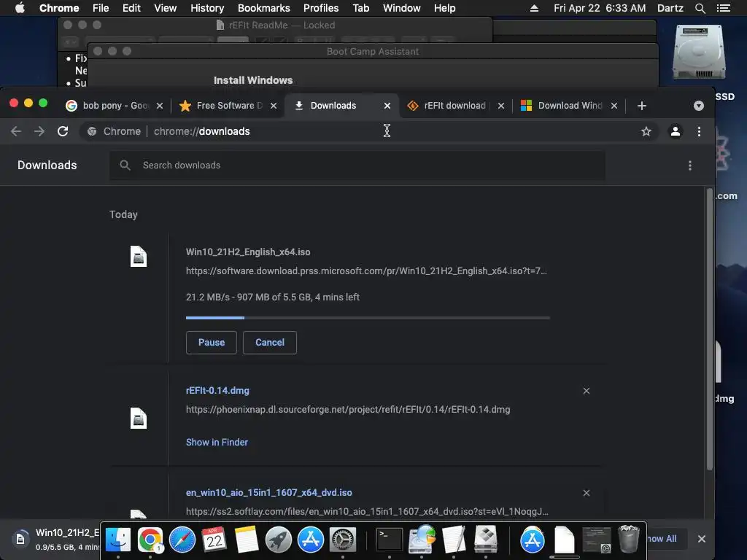Image resolution: width=747 pixels, height=560 pixels.
Task: Open a new tab with plus button
Action: 642,106
